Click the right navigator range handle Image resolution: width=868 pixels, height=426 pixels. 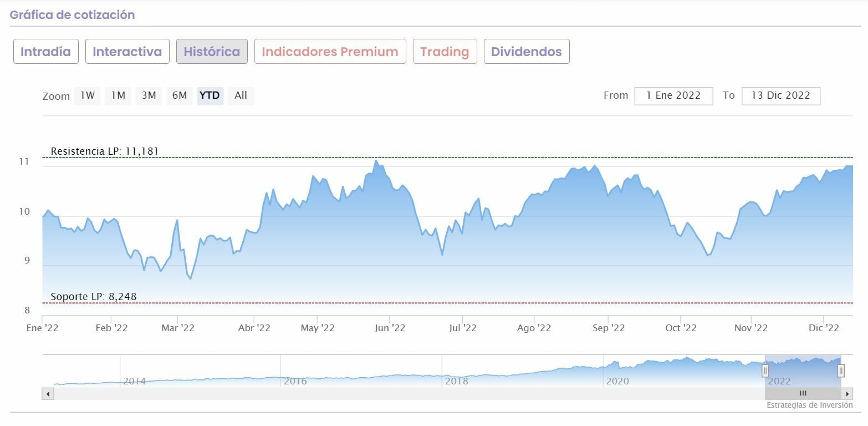coord(841,371)
